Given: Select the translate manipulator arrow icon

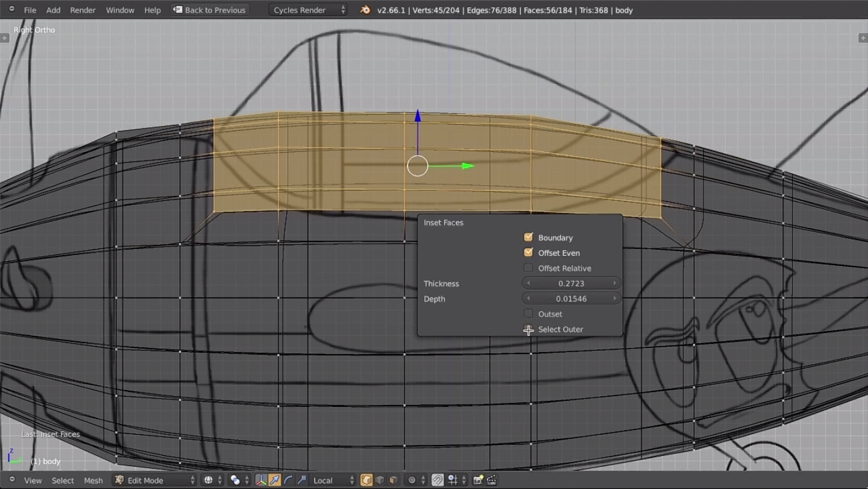Looking at the screenshot, I should 275,480.
